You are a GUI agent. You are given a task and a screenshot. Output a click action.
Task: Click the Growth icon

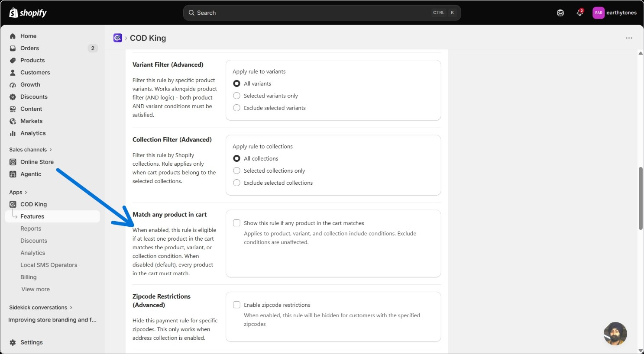click(13, 85)
